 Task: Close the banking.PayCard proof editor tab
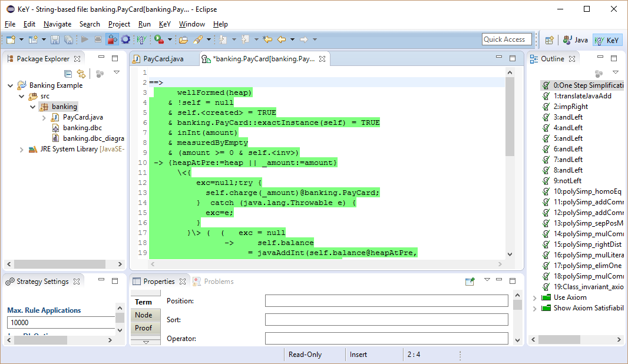[x=322, y=59]
